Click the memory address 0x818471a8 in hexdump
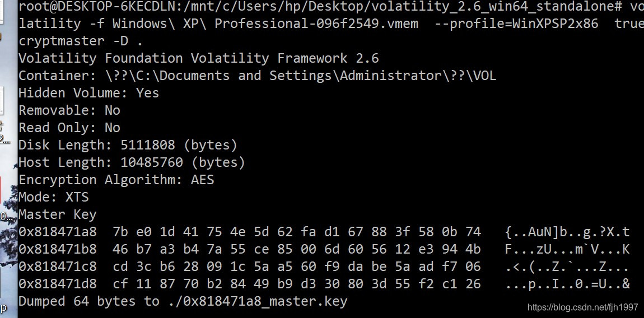644x318 pixels. point(58,232)
